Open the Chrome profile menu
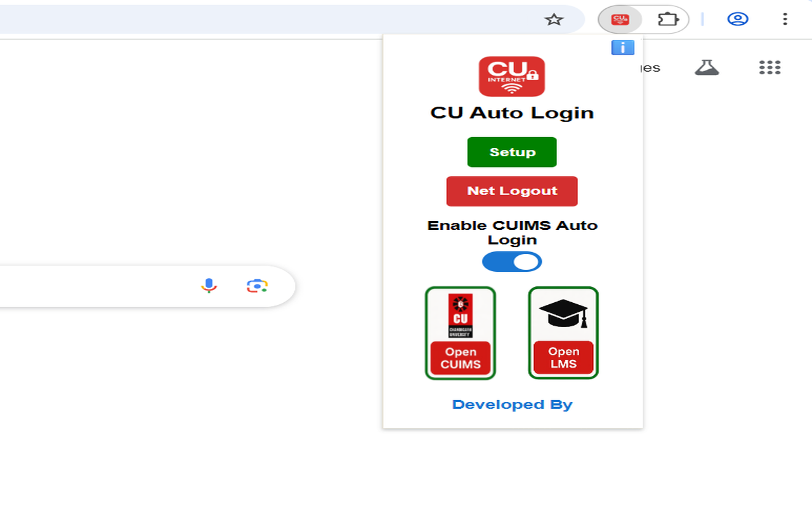The height and width of the screenshot is (508, 812). [x=737, y=19]
